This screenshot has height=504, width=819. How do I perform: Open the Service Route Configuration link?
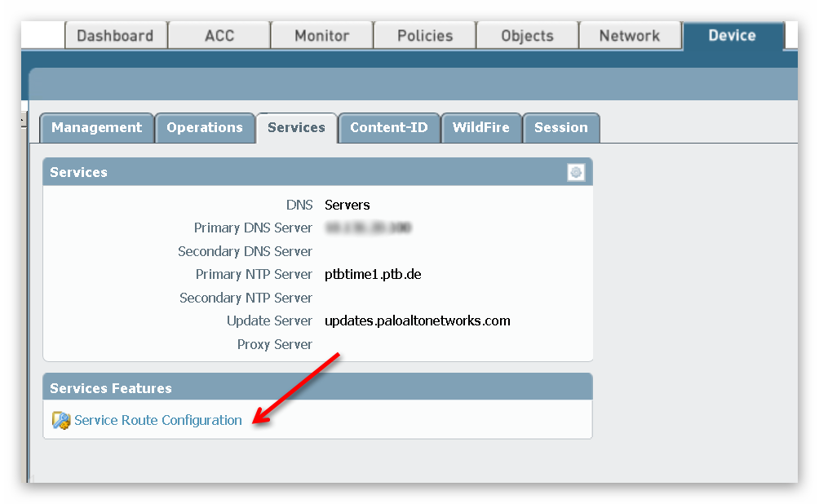(157, 421)
